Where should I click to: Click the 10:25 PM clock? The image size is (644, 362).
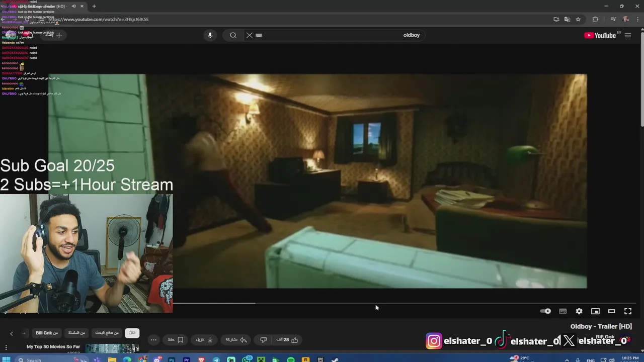pyautogui.click(x=630, y=359)
